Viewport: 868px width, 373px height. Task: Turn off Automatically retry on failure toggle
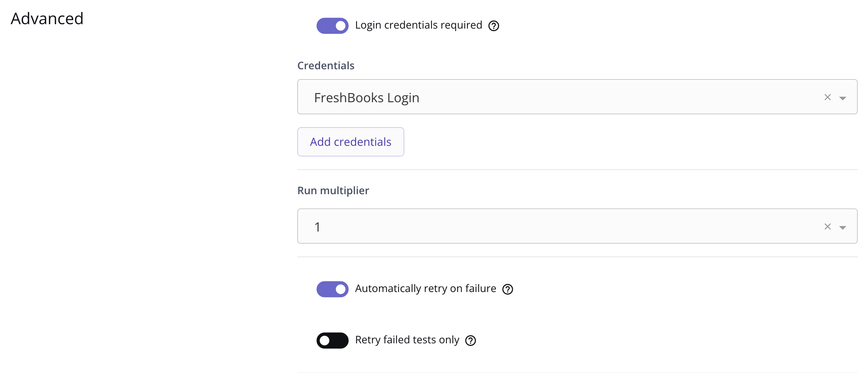(x=332, y=289)
